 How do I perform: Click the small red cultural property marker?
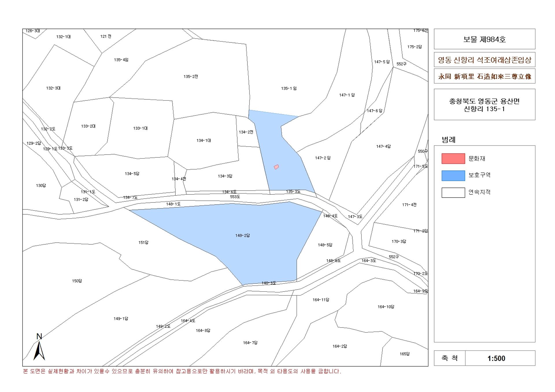click(276, 167)
